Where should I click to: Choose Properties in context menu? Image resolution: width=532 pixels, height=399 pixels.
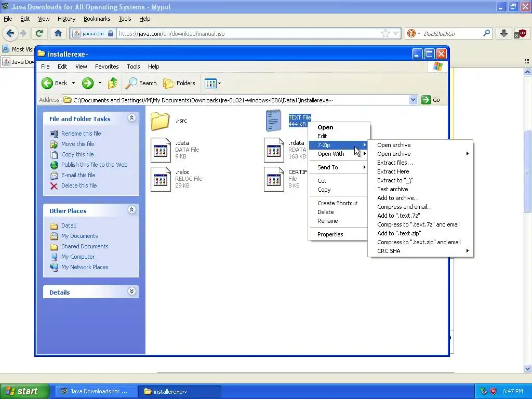[x=330, y=234]
